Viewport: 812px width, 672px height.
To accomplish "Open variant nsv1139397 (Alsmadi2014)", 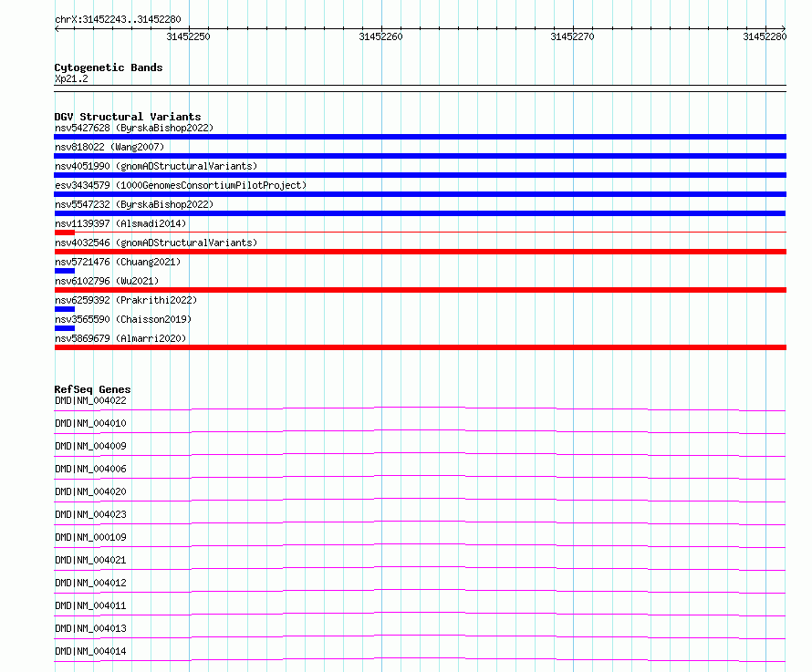I will (120, 223).
